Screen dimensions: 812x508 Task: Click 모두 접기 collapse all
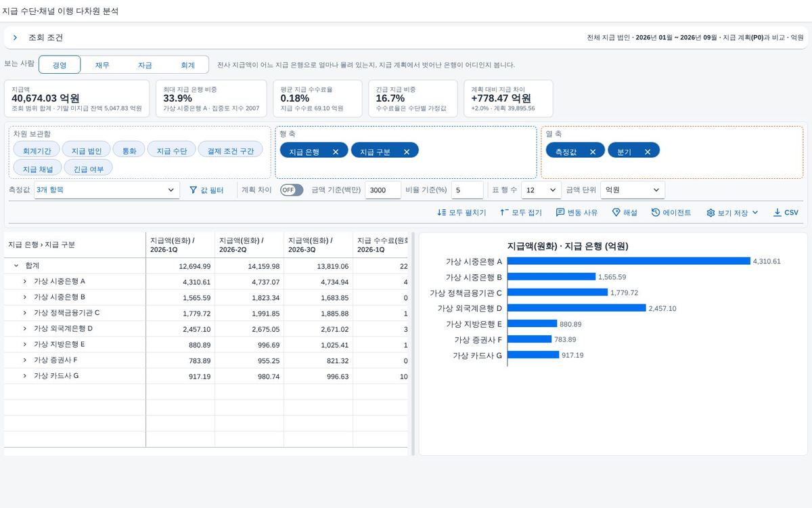point(520,213)
